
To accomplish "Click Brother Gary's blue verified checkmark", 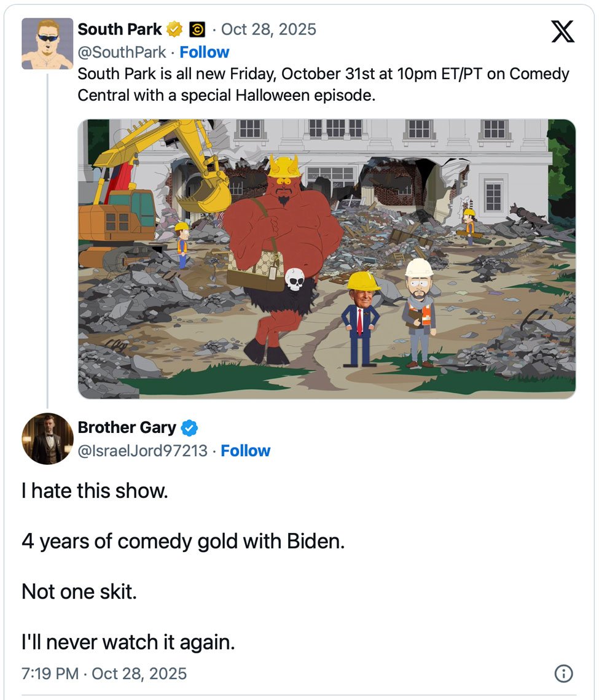I will [x=189, y=427].
